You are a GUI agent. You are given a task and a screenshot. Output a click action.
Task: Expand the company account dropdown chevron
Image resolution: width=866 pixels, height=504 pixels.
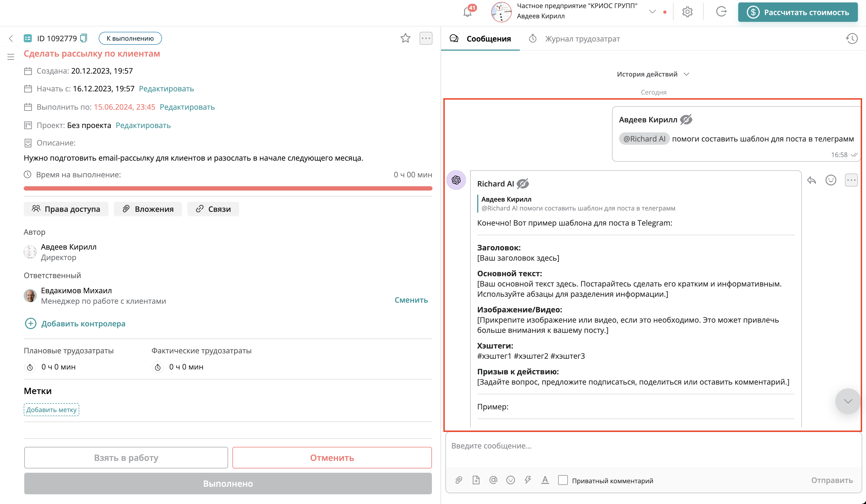(x=652, y=12)
